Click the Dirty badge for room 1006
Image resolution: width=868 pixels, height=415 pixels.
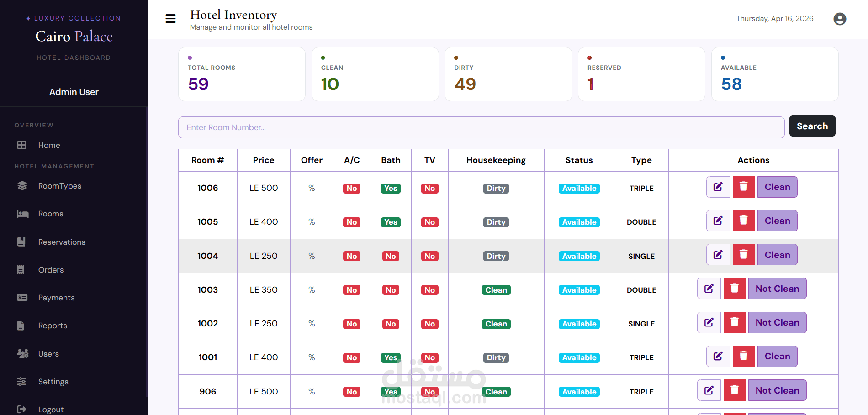click(x=496, y=189)
